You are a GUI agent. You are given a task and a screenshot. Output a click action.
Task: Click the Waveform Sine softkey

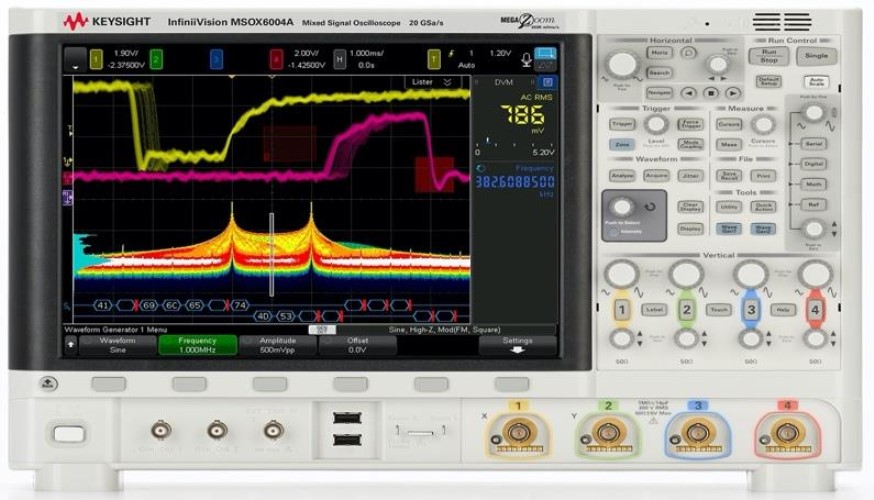[118, 345]
